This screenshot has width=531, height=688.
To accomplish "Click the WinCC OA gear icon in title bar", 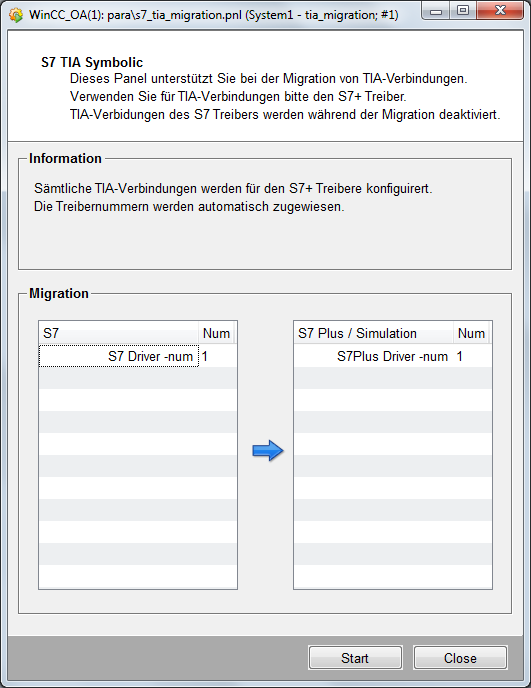I will 16,15.
